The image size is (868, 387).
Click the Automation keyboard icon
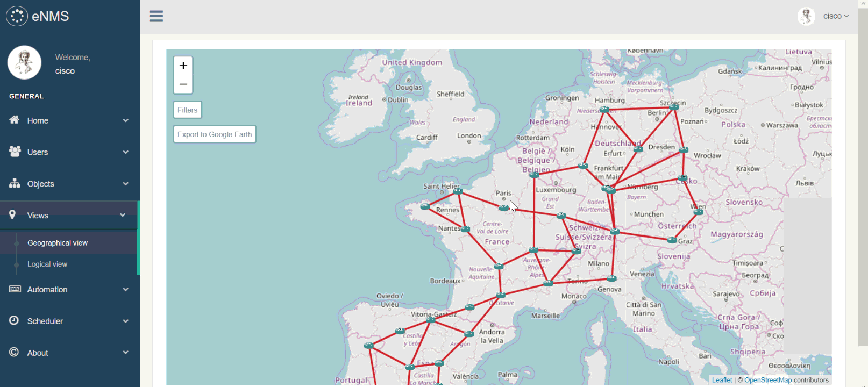point(15,289)
